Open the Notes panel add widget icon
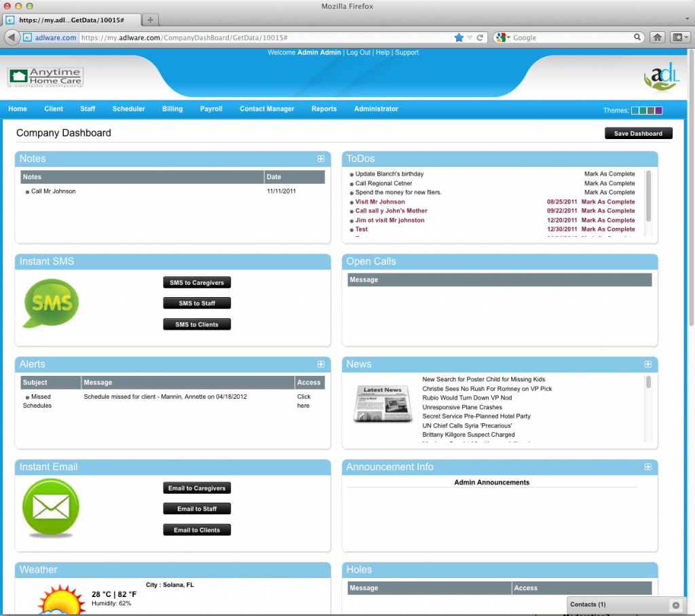Screen dimensions: 695x616 320,158
